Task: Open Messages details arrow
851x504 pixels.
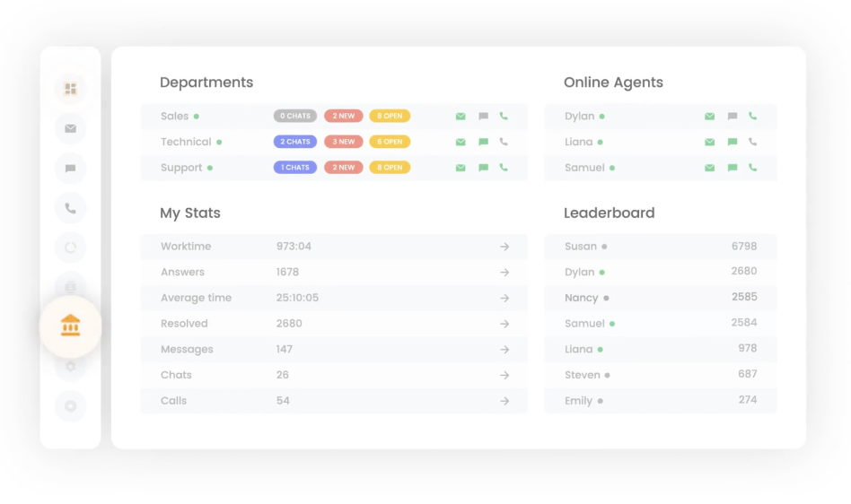Action: point(504,350)
